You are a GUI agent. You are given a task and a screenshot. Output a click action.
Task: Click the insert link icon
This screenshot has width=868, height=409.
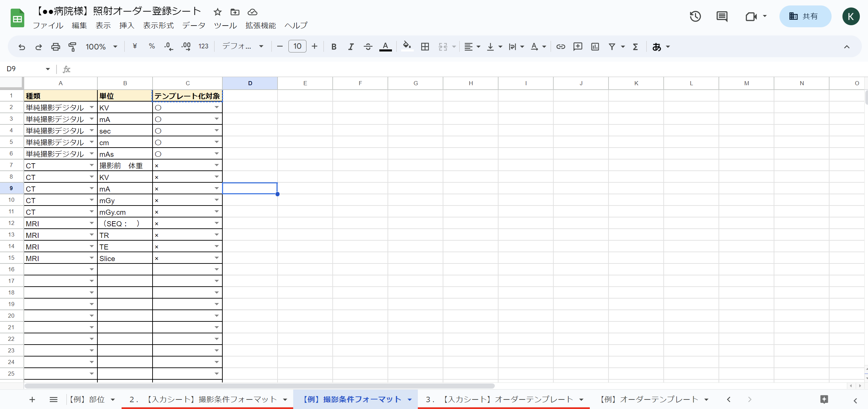click(x=561, y=47)
